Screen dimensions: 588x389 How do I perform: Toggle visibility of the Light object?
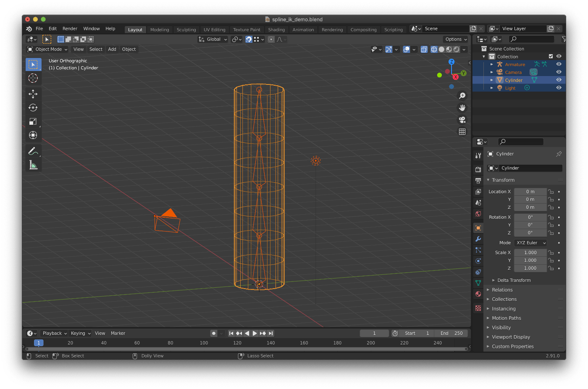pyautogui.click(x=559, y=88)
